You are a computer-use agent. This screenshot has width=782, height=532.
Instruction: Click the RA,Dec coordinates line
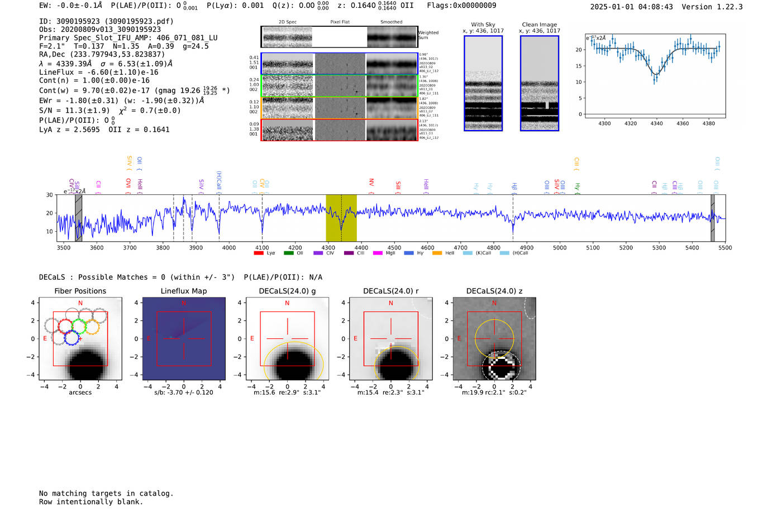pos(102,55)
